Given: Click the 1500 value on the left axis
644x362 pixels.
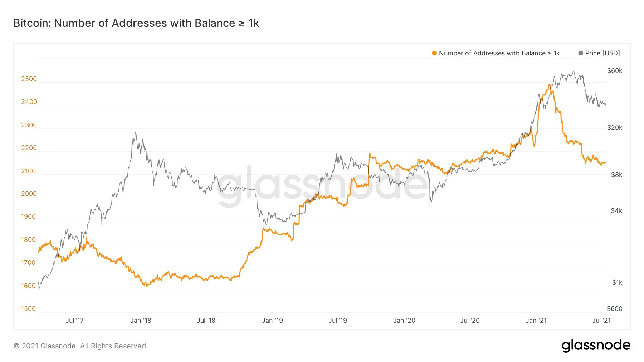Looking at the screenshot, I should coord(29,309).
